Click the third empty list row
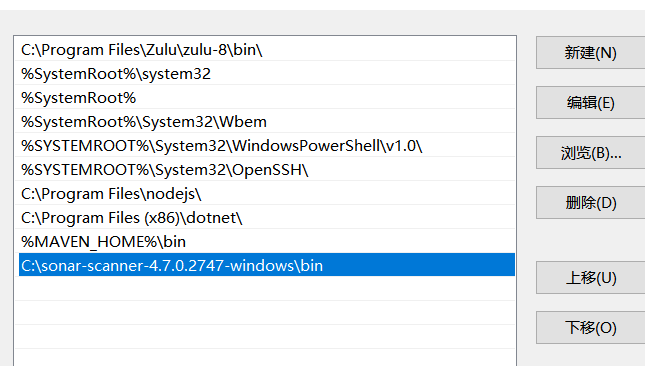The height and width of the screenshot is (366, 645). pos(265,337)
